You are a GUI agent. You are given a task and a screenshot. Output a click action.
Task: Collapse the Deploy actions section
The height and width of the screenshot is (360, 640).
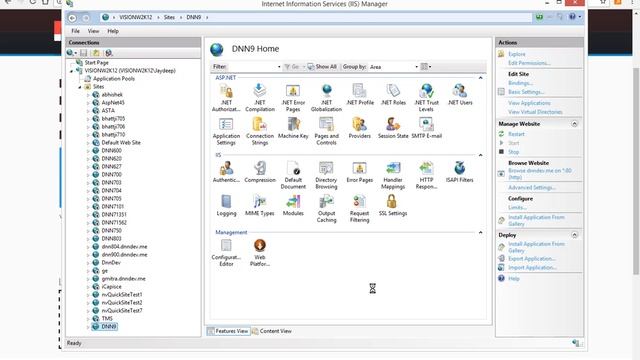[574, 235]
